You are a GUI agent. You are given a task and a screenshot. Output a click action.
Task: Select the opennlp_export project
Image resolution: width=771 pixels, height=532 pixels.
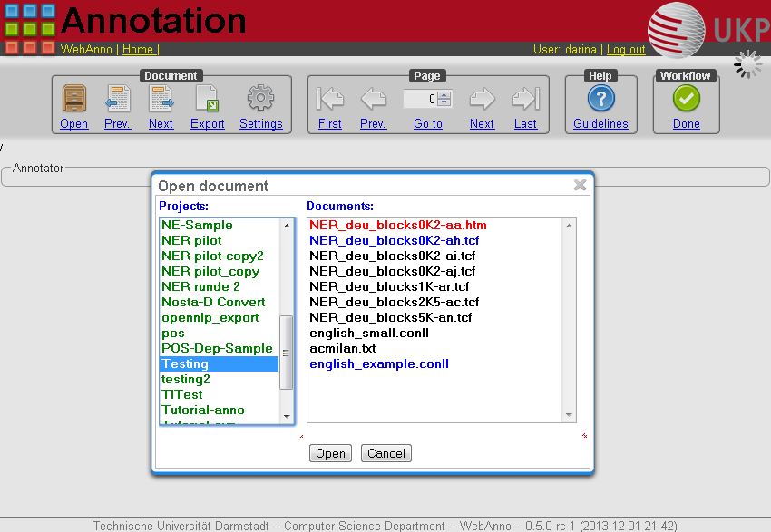coord(220,317)
